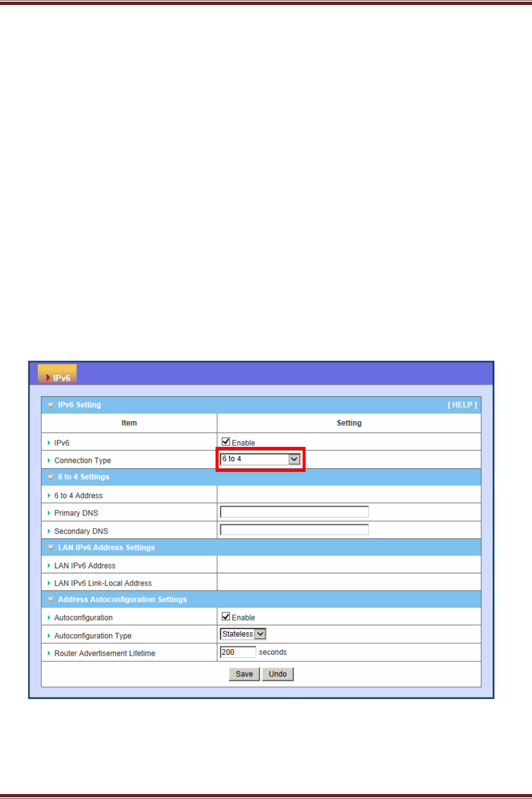Click the Undo button
The image size is (532, 799).
(277, 674)
